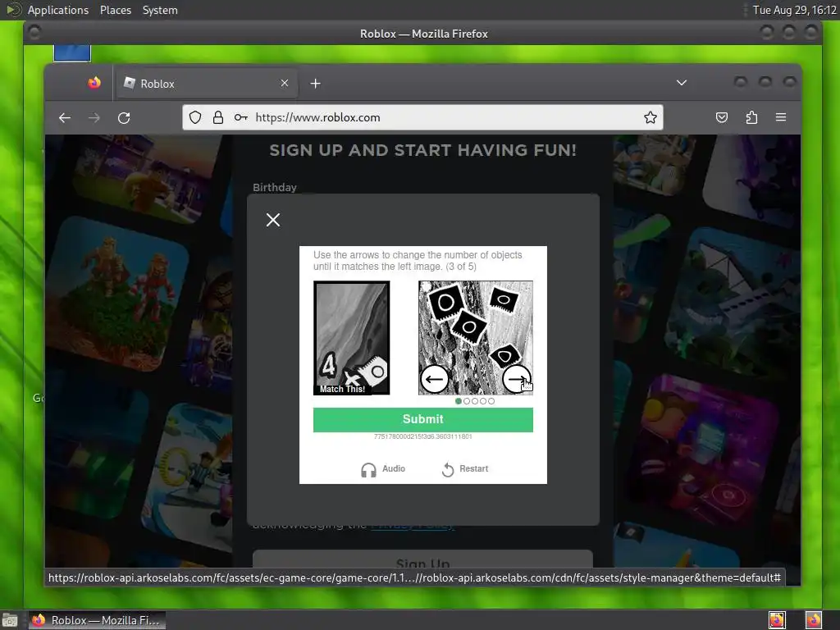Click the session ID text under Submit
This screenshot has height=630, width=840.
422,436
